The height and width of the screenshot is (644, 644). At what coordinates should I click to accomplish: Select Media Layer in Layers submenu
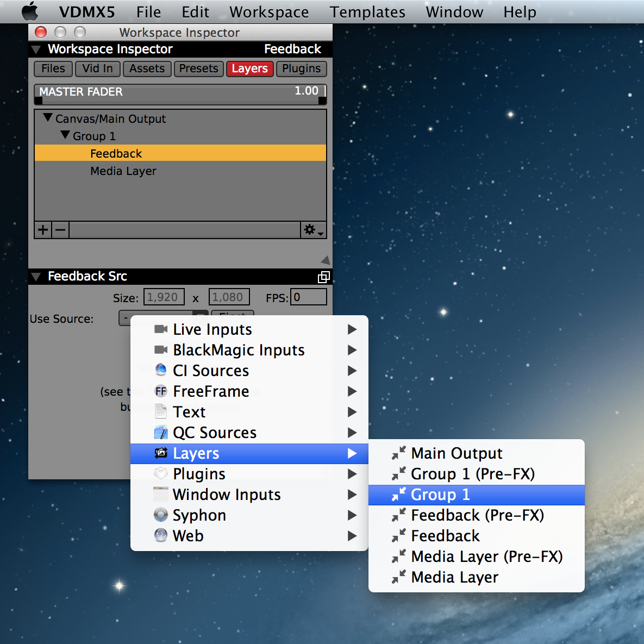(x=477, y=578)
